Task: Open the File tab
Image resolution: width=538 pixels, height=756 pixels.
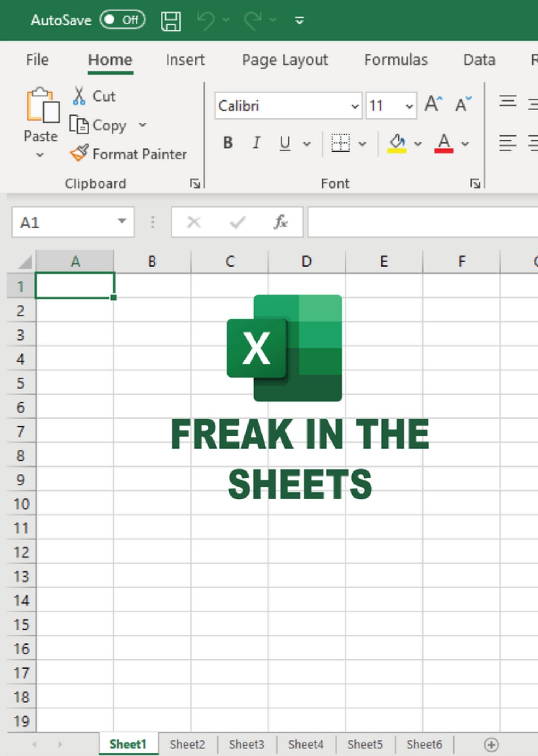Action: tap(37, 60)
